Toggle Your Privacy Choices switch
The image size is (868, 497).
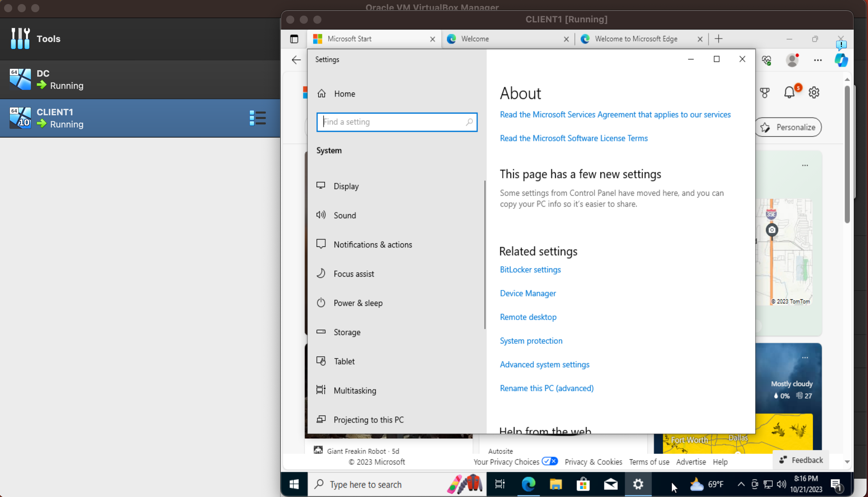pyautogui.click(x=550, y=461)
